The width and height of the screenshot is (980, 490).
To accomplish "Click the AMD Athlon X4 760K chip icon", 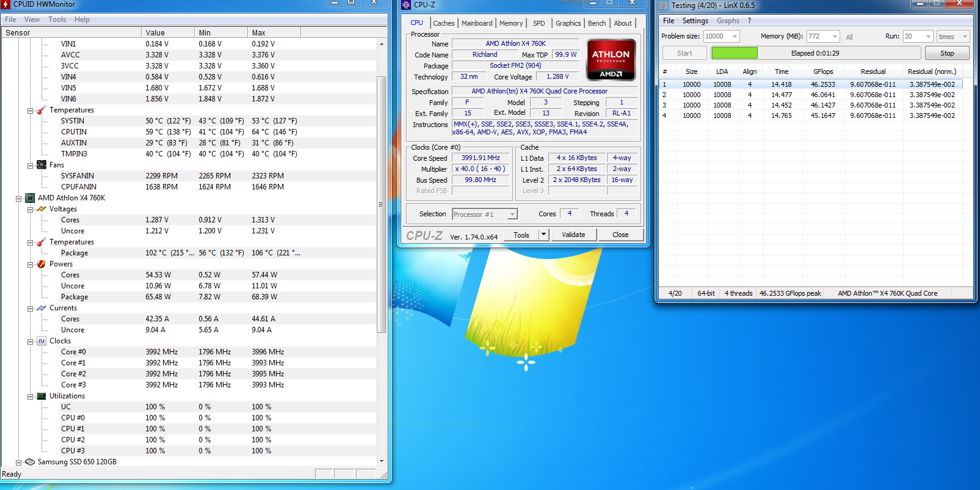I will (30, 198).
